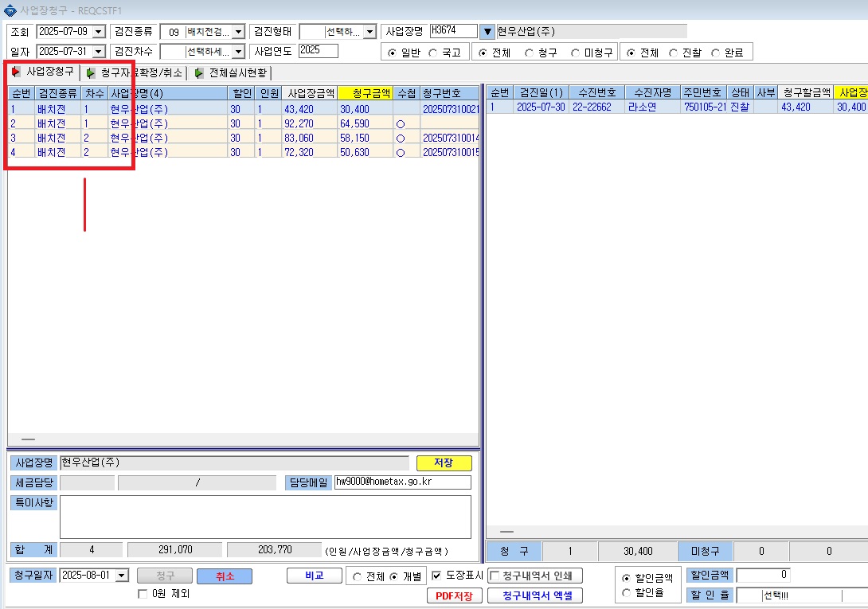This screenshot has width=868, height=609.
Task: Click the red flag icon on 사업장청구 tab
Action: coord(16,72)
